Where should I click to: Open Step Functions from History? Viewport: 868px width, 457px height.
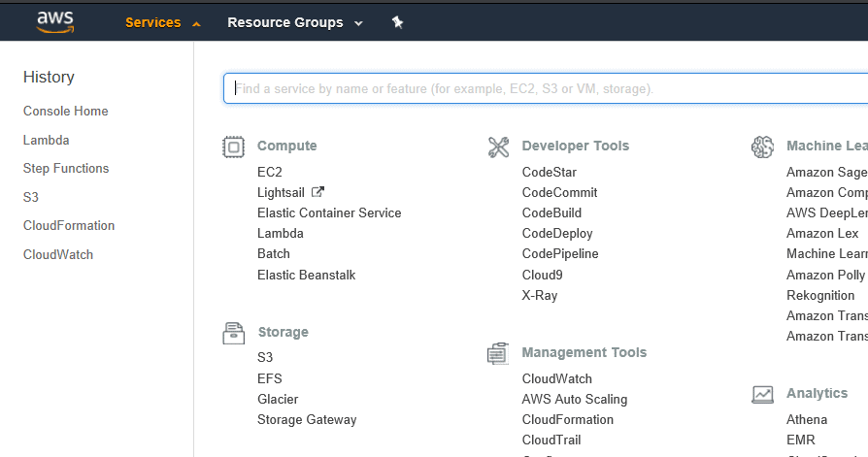tap(66, 168)
